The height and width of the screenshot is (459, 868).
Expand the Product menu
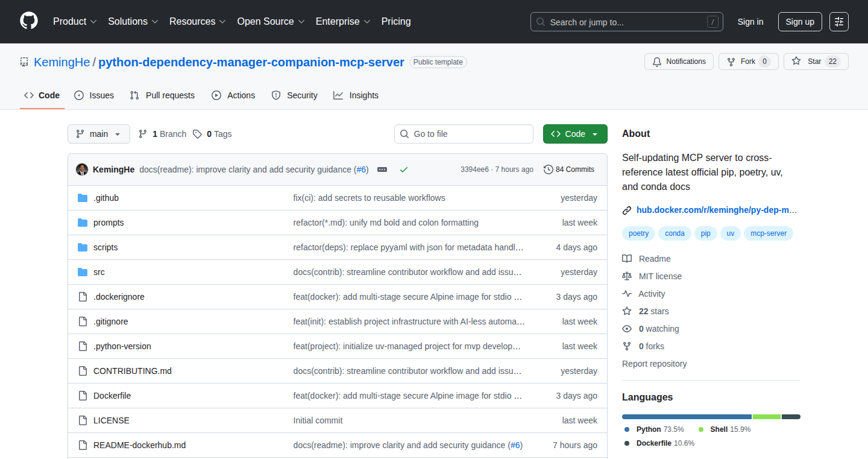75,21
